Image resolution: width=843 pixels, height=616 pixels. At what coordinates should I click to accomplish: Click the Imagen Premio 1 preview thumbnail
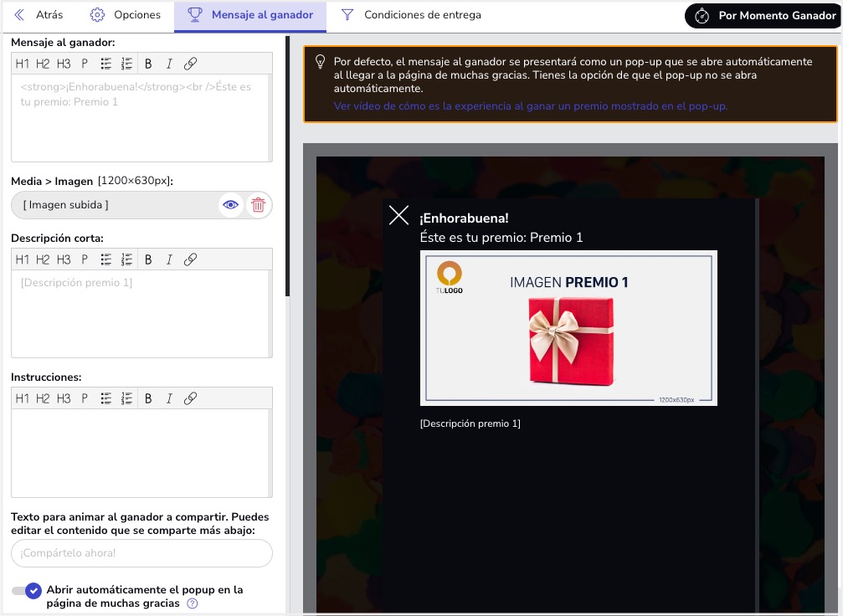[568, 328]
